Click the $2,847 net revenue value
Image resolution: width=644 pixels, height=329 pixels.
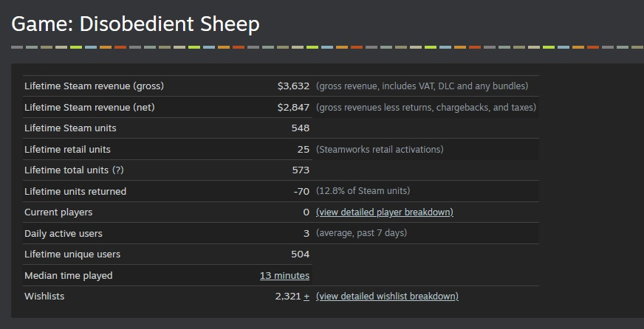coord(293,108)
